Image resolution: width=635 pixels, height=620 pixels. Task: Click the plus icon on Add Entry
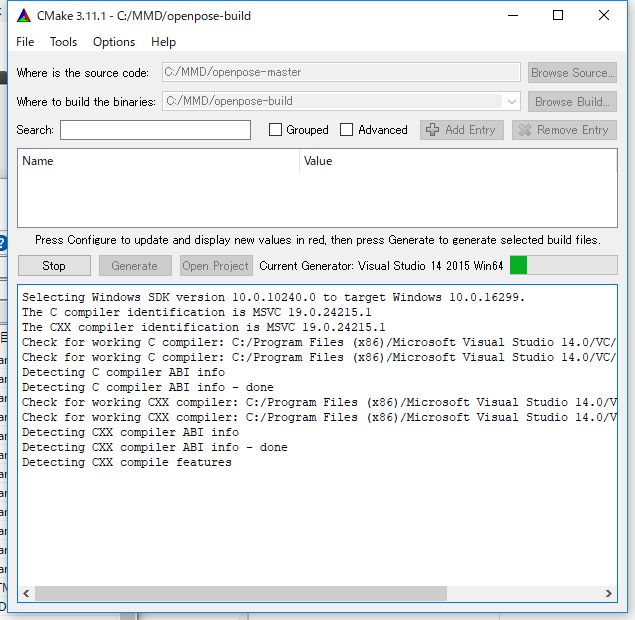point(432,130)
